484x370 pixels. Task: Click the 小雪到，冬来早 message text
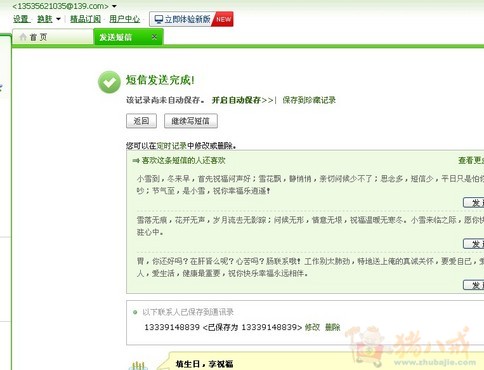310,185
